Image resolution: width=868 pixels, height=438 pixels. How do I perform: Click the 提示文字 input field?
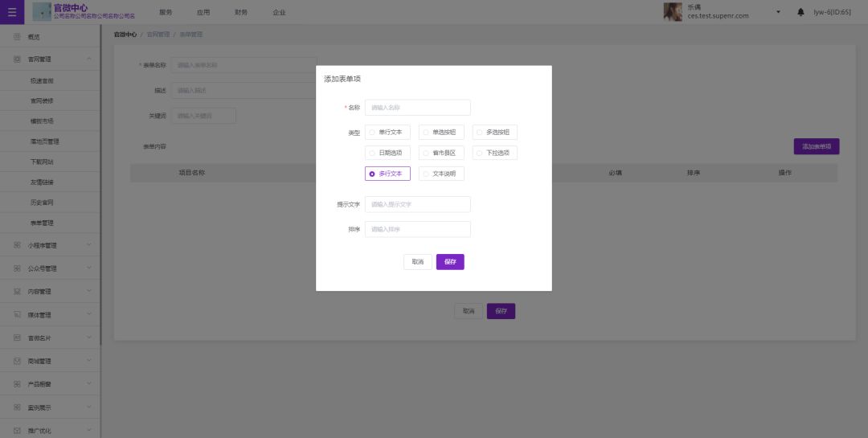tap(417, 205)
